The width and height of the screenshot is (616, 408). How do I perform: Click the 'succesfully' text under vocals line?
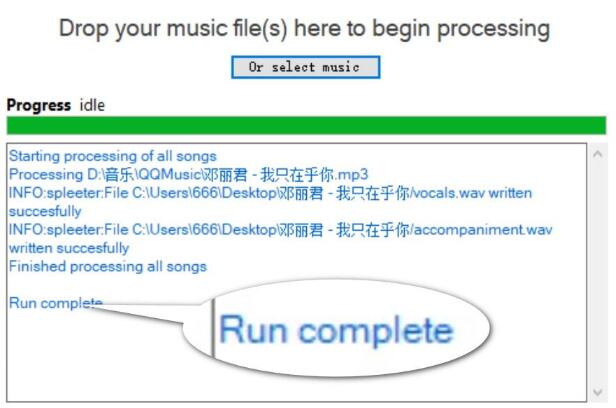45,211
